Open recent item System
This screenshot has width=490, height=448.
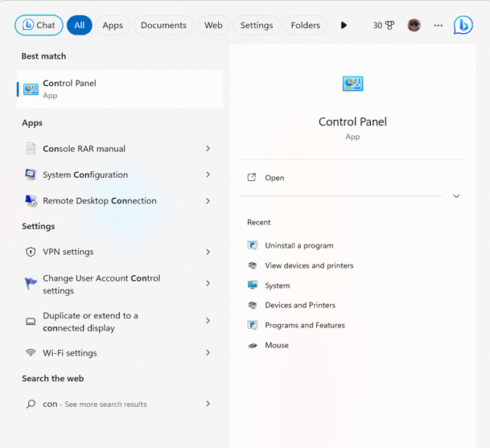click(278, 286)
